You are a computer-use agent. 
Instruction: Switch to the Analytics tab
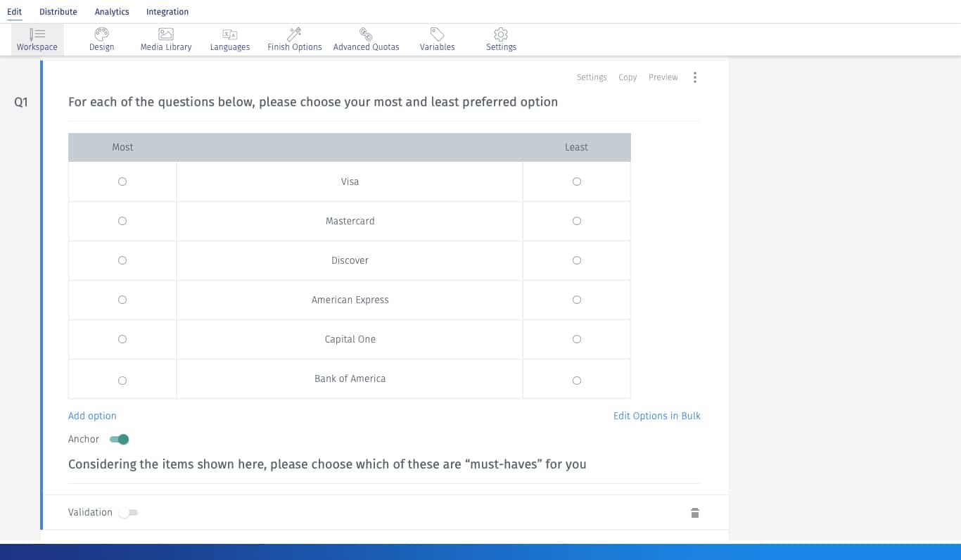(112, 12)
